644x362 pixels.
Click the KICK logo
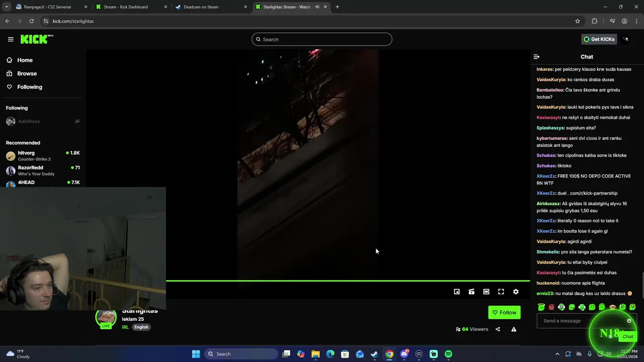[x=37, y=39]
